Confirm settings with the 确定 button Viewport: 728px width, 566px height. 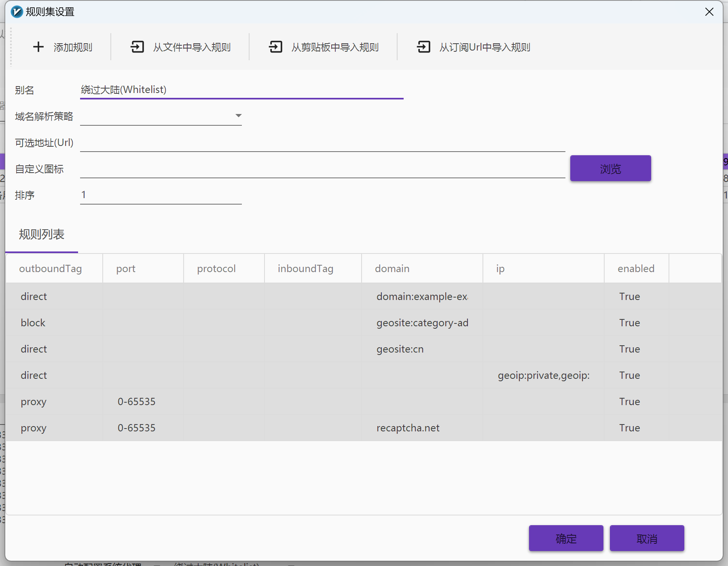coord(565,538)
